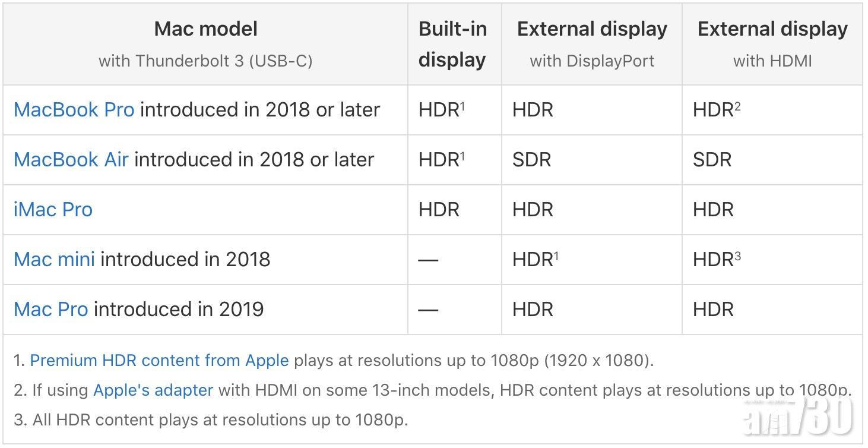Click the Mac mini link

54,260
